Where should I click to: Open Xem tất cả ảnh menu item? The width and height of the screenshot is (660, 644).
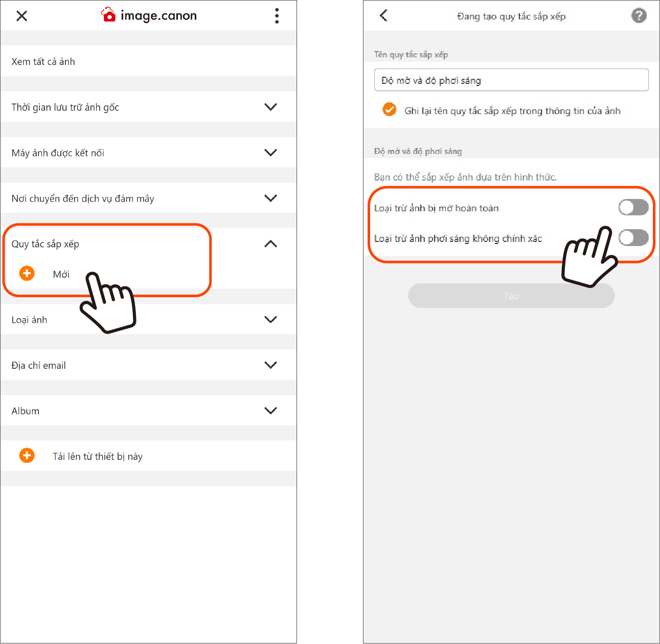click(x=148, y=61)
